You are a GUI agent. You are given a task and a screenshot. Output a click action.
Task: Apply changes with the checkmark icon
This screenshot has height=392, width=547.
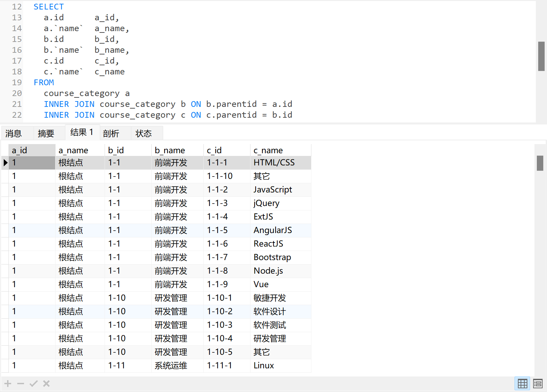click(x=34, y=384)
